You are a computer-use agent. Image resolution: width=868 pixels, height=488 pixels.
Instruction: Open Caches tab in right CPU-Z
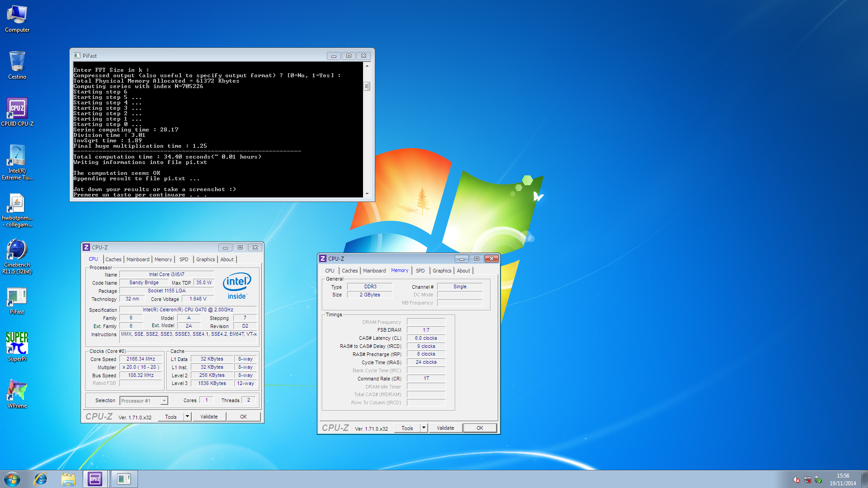click(349, 271)
